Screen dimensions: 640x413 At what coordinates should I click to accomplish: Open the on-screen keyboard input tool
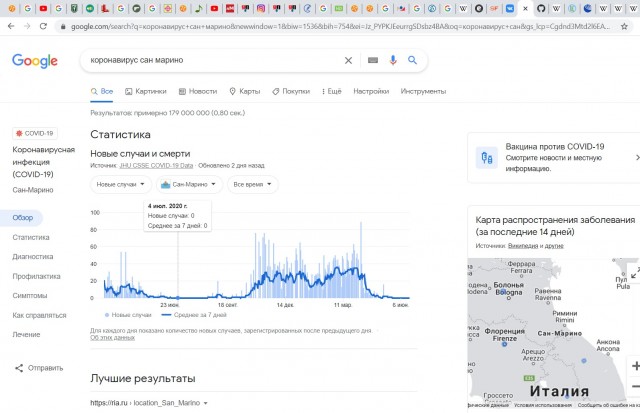coord(373,60)
